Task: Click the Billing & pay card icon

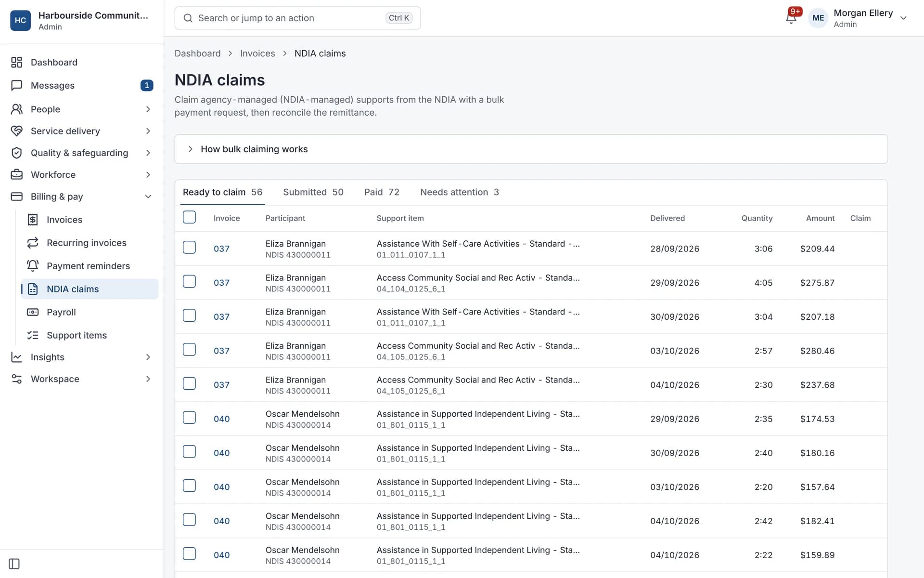Action: click(17, 197)
